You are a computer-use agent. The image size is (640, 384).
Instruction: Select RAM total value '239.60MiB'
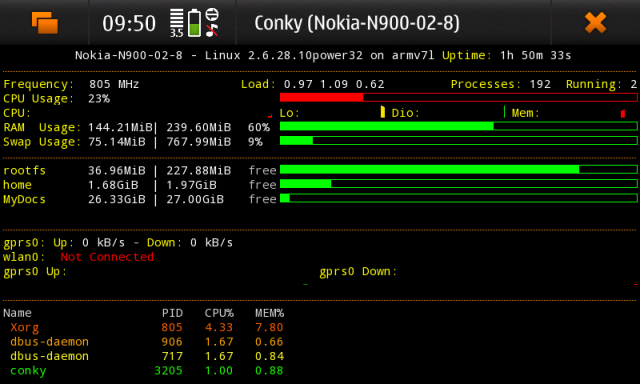click(198, 127)
